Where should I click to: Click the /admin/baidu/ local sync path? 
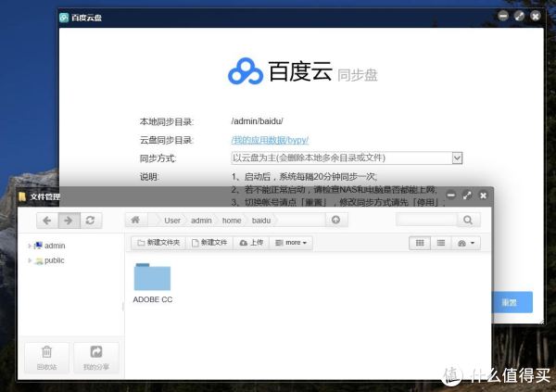point(257,121)
